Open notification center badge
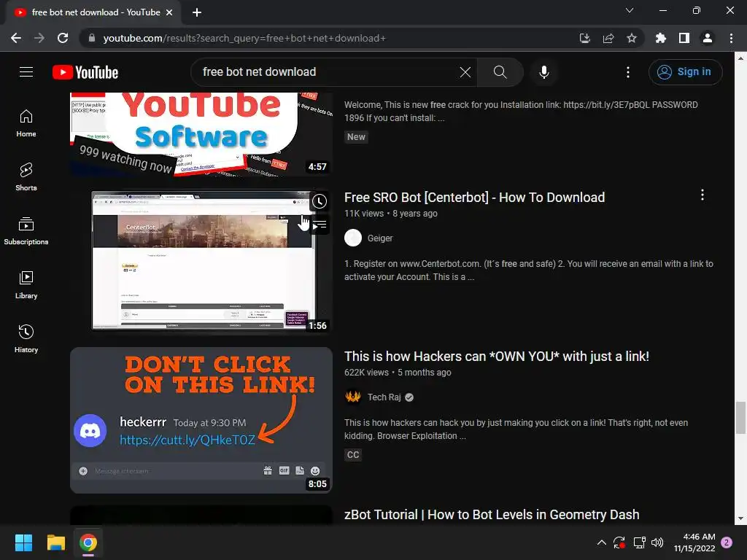Viewport: 747px width, 560px height. 727,542
